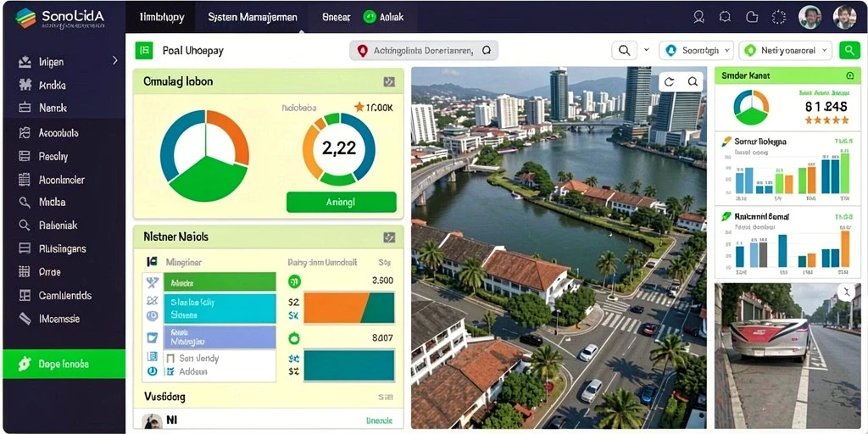
Task: Open the first user avatar
Action: 810,17
